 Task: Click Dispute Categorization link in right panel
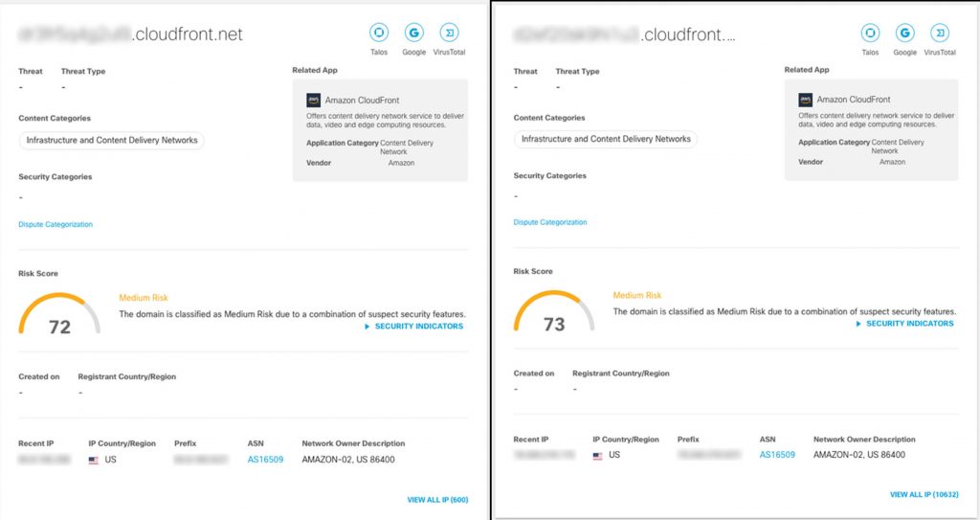pos(550,222)
